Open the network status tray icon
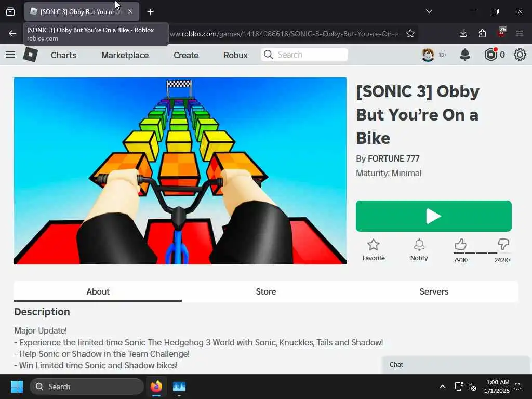The height and width of the screenshot is (399, 532). [x=459, y=387]
